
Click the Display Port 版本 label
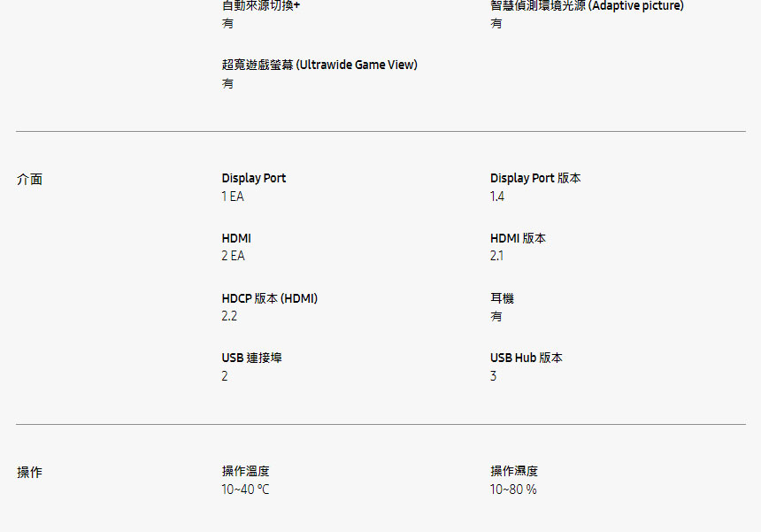point(535,178)
